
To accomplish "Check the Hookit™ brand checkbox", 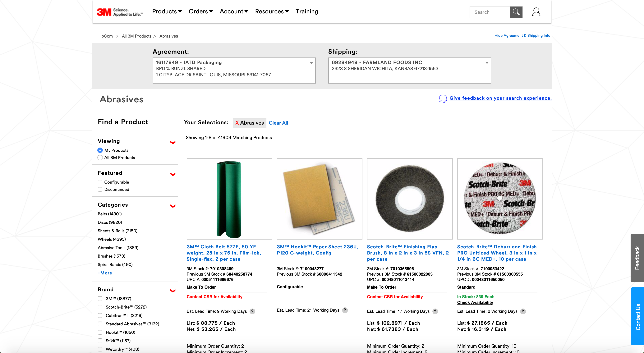I will coord(100,332).
